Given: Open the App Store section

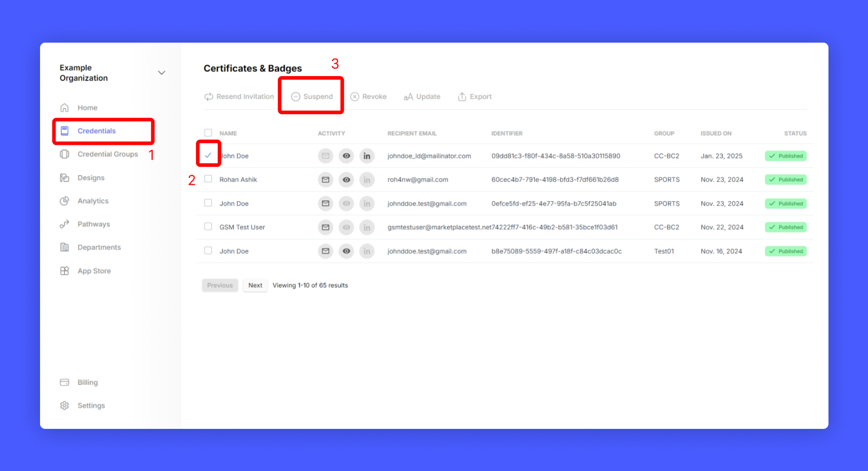Looking at the screenshot, I should (x=94, y=271).
